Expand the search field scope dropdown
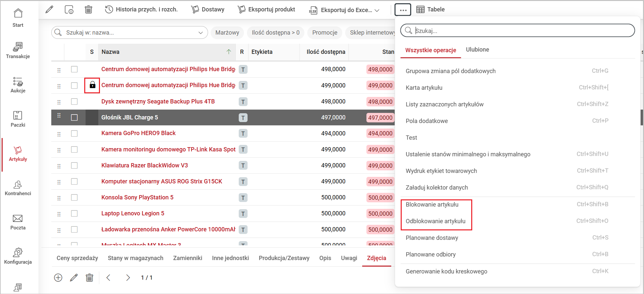 click(201, 33)
